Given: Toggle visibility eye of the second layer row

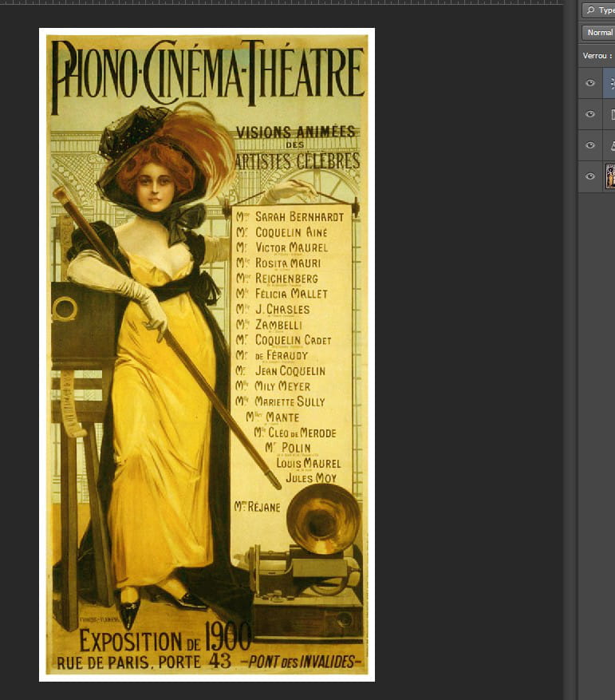Looking at the screenshot, I should [590, 114].
